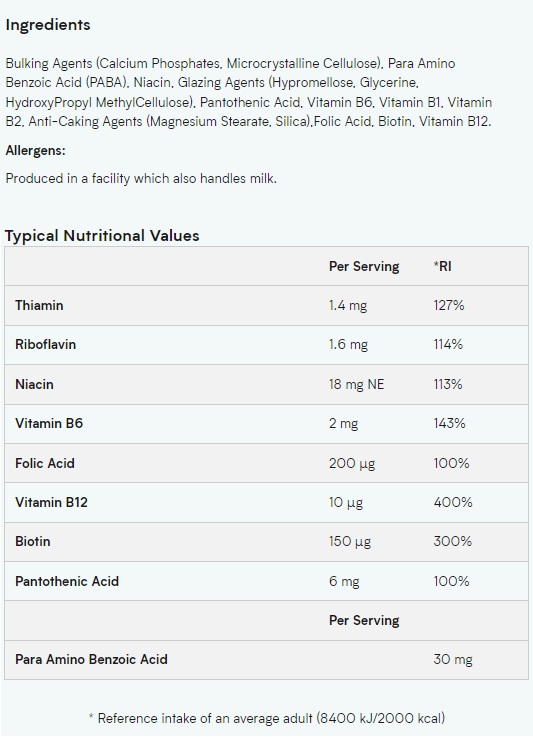The width and height of the screenshot is (533, 737).
Task: Select the 30 mg PABA value
Action: click(453, 659)
